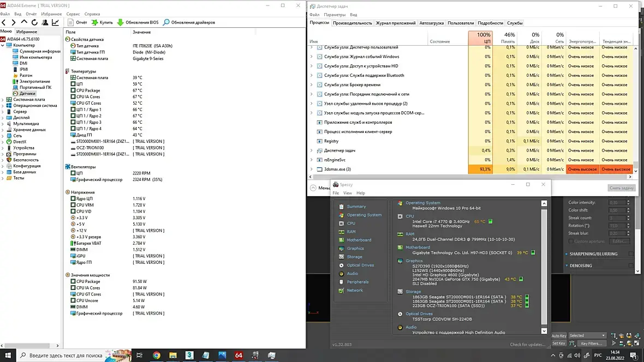
Task: Click Task Manager horizontal scrollbar
Action: coord(470,177)
